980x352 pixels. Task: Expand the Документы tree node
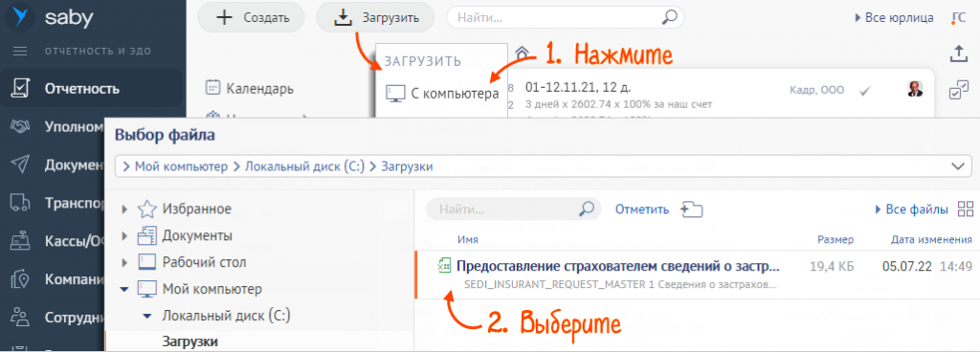pyautogui.click(x=125, y=236)
